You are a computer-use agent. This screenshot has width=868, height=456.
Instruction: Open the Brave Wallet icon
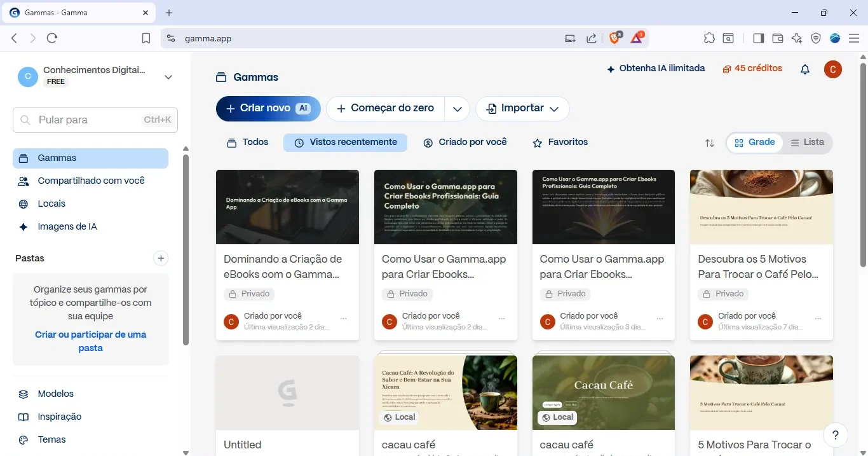coord(777,38)
